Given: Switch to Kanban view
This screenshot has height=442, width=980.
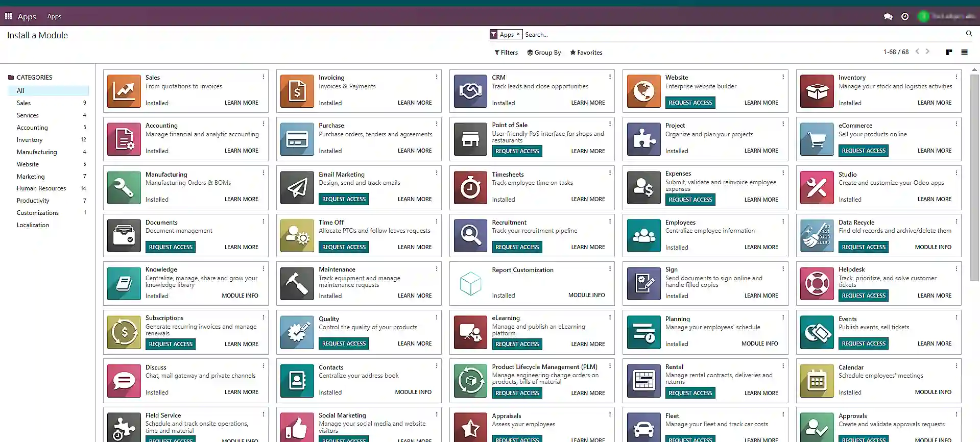Looking at the screenshot, I should click(949, 52).
